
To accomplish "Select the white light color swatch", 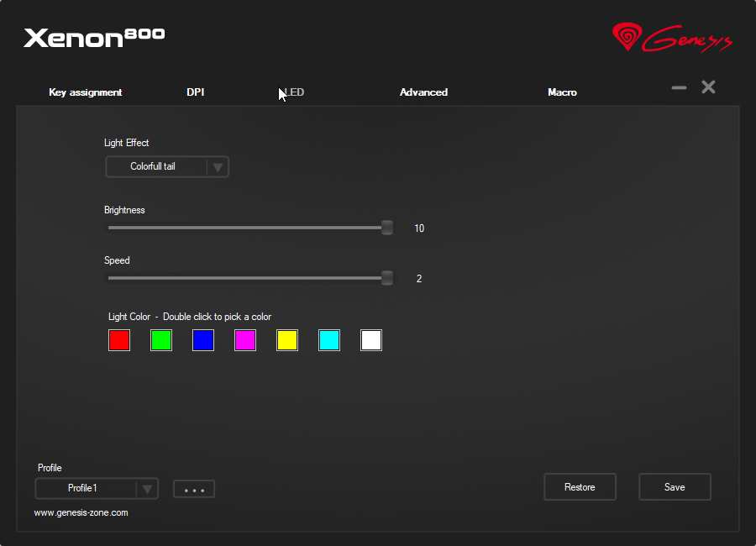I will pos(370,340).
